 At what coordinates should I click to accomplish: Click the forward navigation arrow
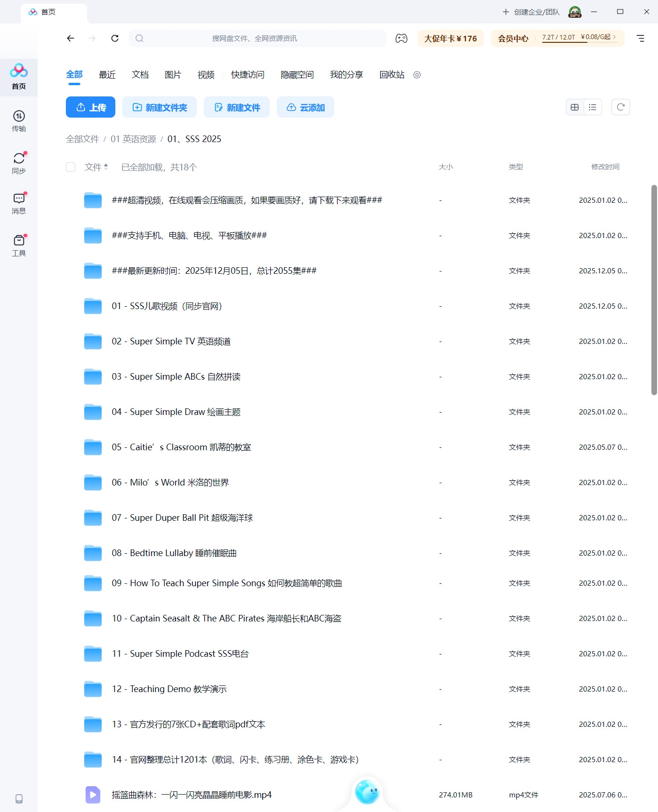click(92, 39)
